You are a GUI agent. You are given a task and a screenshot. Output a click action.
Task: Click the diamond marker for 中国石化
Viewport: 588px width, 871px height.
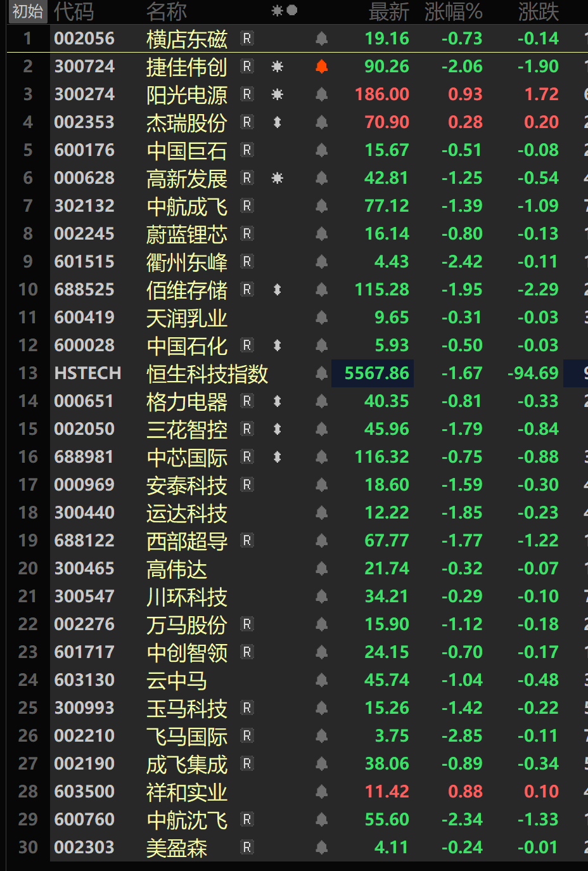(277, 345)
